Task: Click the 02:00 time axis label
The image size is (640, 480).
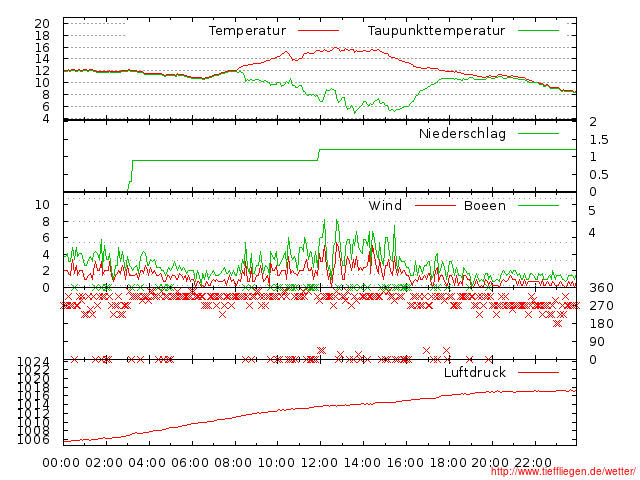Action: click(104, 463)
